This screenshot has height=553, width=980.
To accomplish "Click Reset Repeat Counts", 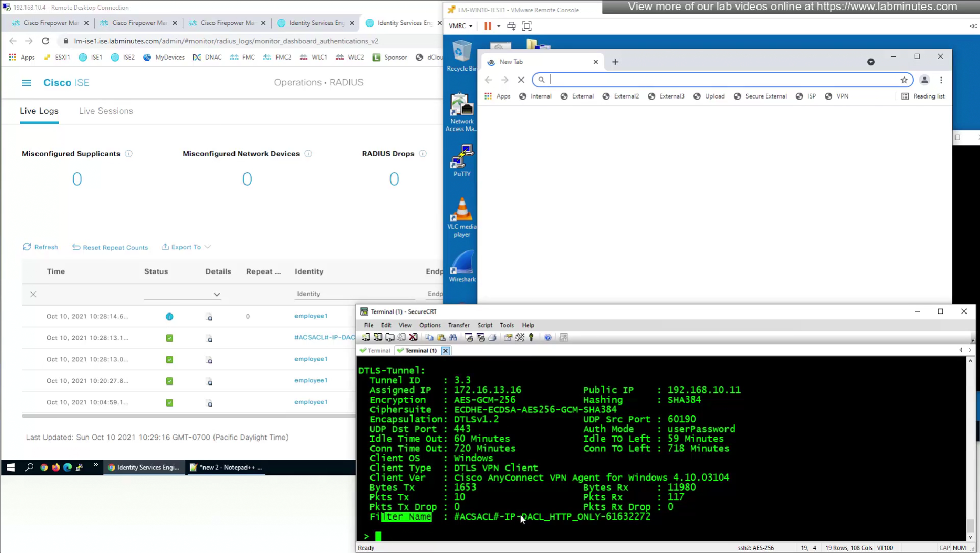I will pos(110,247).
